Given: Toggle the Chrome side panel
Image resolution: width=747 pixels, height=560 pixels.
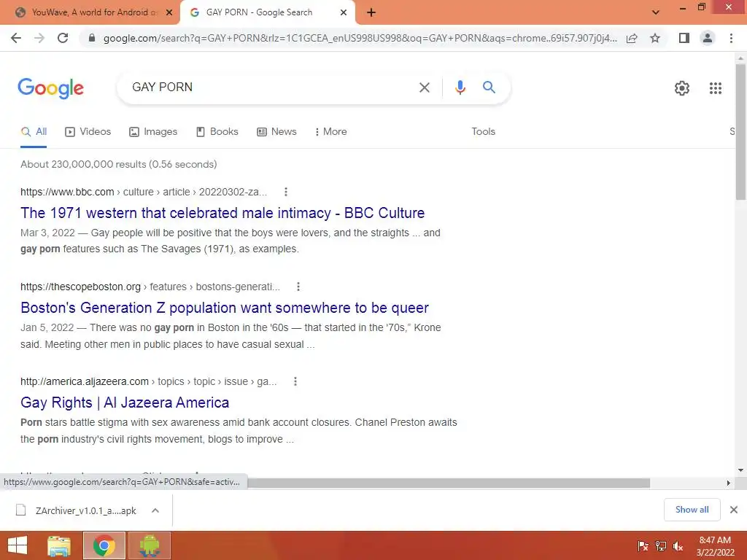Looking at the screenshot, I should point(684,38).
